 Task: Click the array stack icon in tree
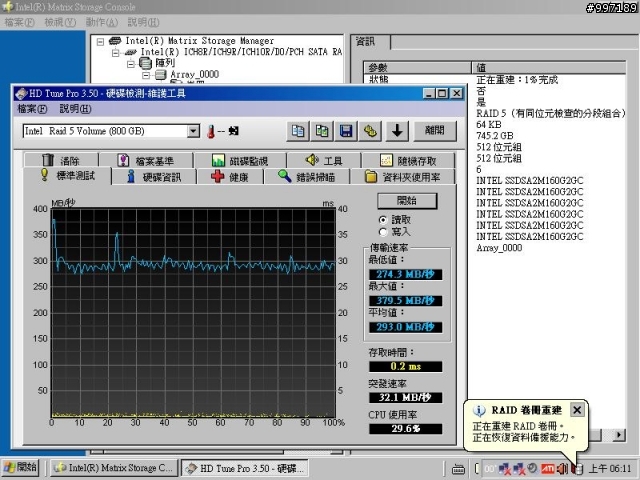[x=145, y=63]
